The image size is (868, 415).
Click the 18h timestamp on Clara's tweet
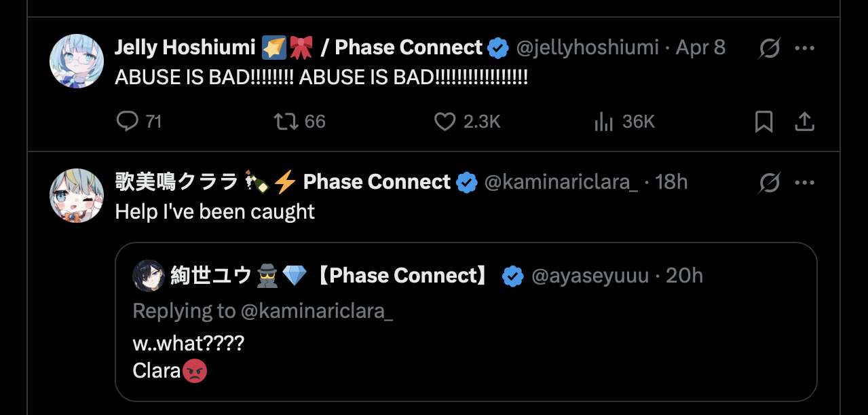pyautogui.click(x=671, y=182)
